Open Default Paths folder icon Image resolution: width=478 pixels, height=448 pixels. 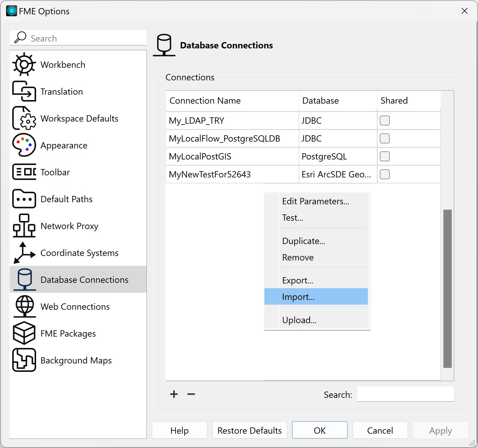pyautogui.click(x=24, y=199)
